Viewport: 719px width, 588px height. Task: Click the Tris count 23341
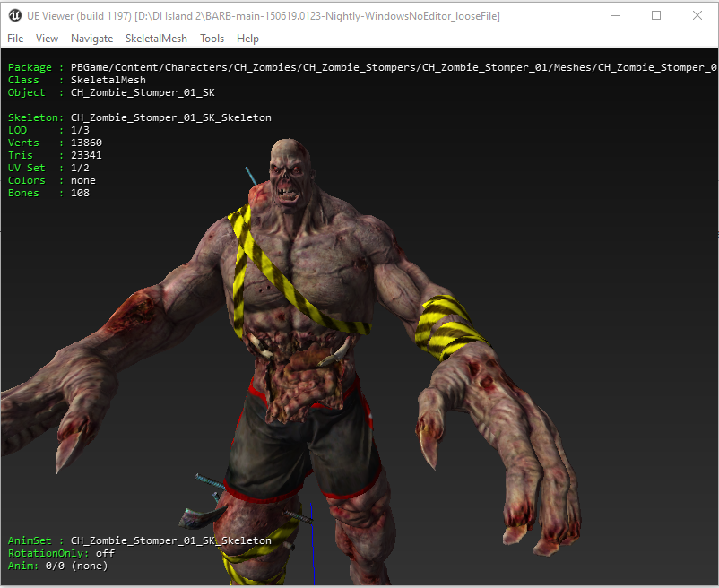click(86, 155)
